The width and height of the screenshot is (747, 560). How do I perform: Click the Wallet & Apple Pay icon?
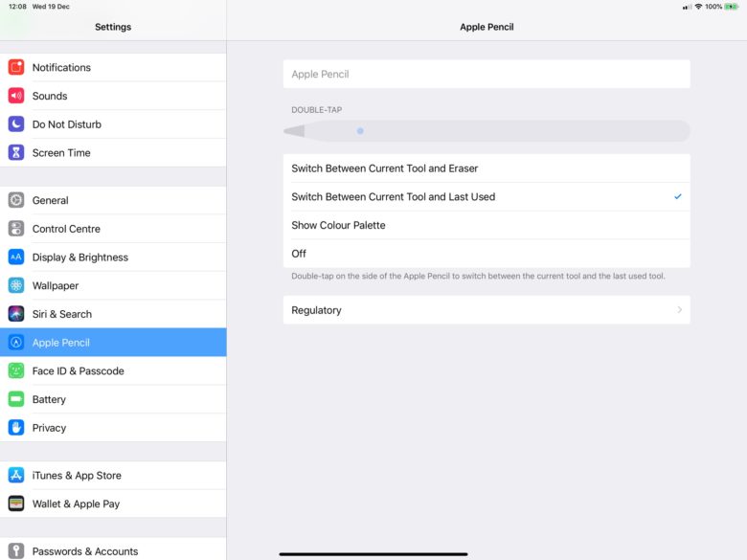(x=16, y=504)
